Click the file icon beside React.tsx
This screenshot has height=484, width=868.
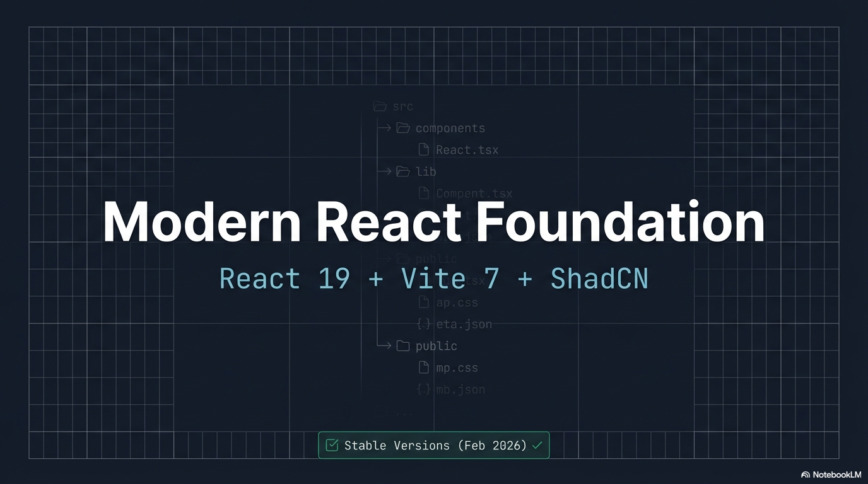424,149
